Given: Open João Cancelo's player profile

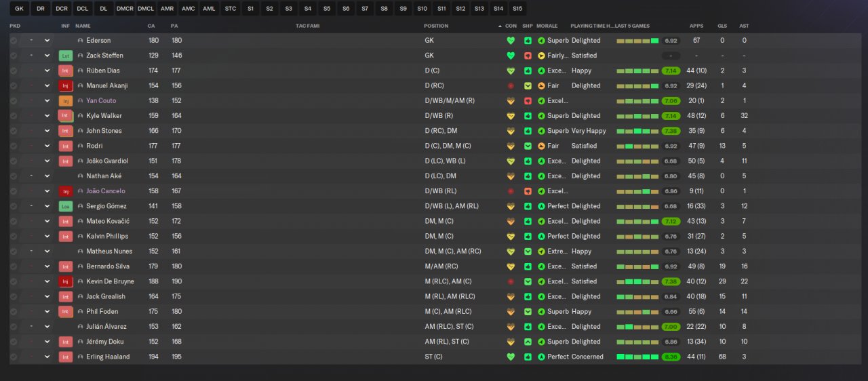Looking at the screenshot, I should pos(105,191).
